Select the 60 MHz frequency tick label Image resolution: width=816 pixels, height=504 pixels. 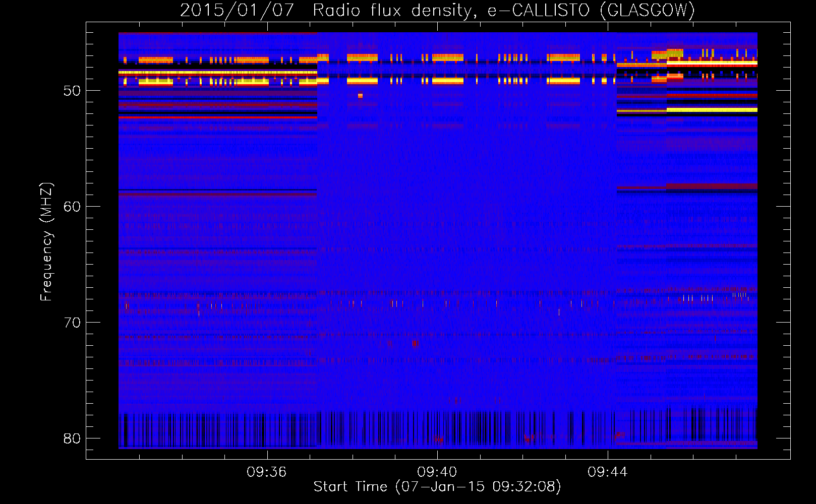(72, 207)
